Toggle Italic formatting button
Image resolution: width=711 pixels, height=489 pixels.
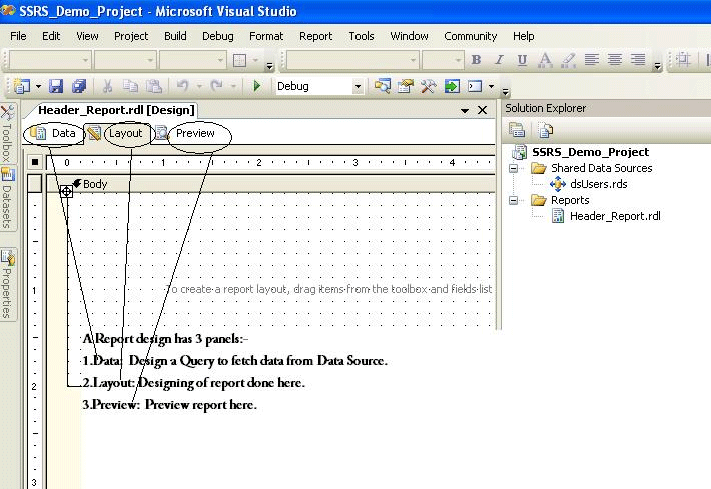tap(499, 59)
